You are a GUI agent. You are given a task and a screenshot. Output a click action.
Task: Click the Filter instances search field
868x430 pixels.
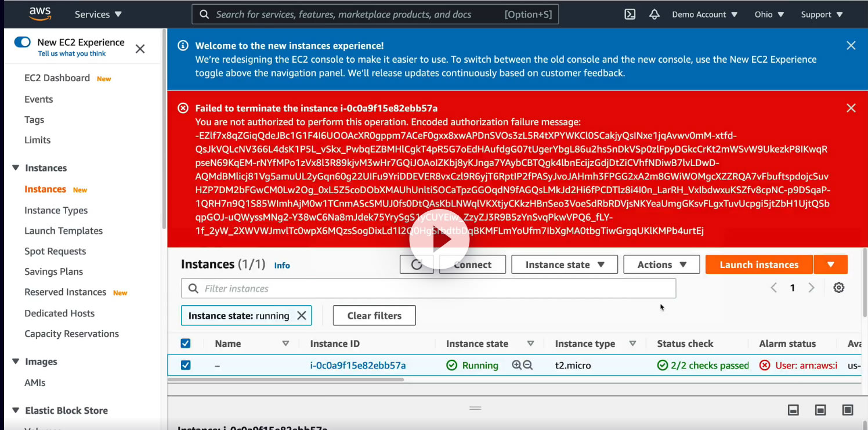[x=429, y=288]
